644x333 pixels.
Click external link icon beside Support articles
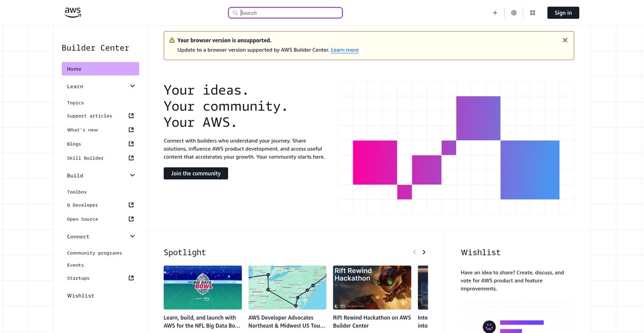click(131, 115)
